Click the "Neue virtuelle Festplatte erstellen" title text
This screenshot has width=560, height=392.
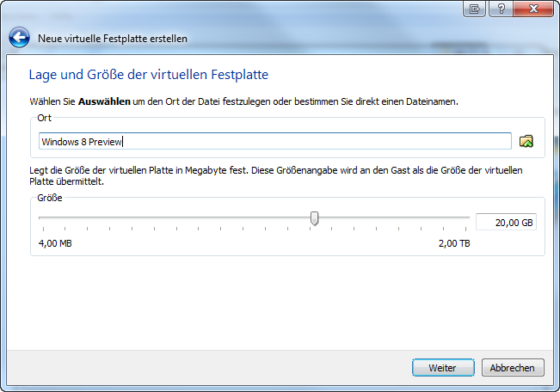pos(113,39)
